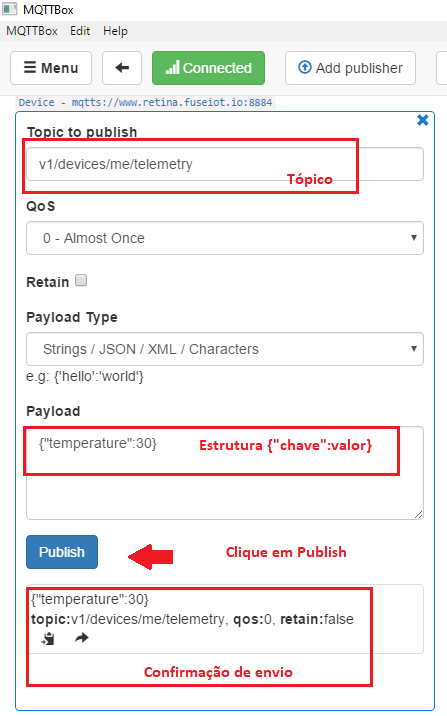Click the payload textarea resize handle

[418, 515]
